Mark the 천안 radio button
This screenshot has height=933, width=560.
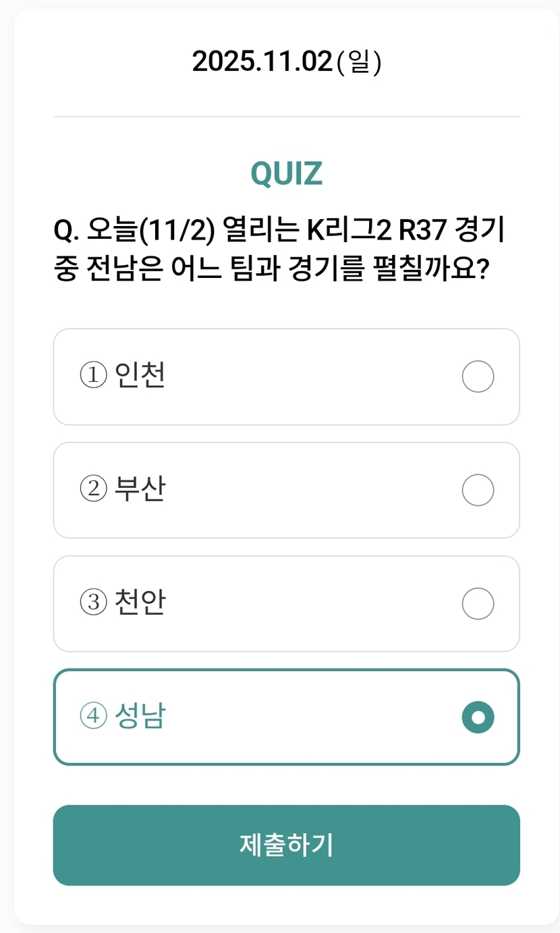click(x=478, y=603)
